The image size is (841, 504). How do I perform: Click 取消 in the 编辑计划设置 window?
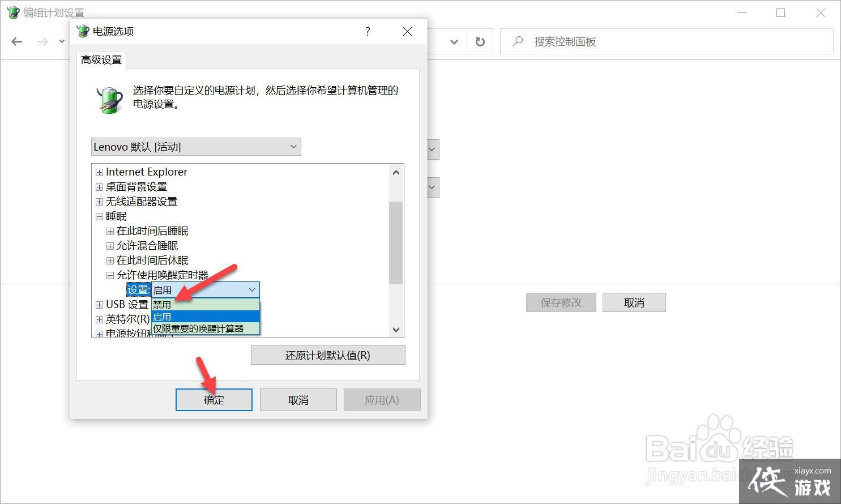coord(634,302)
